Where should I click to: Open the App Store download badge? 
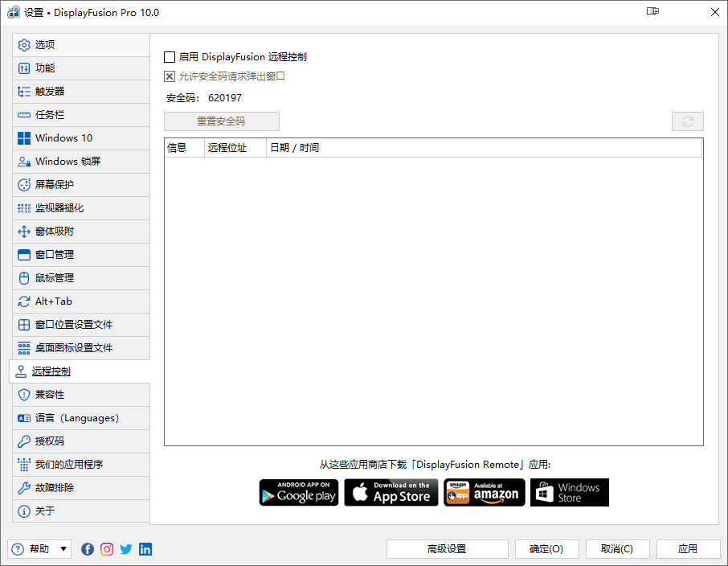point(391,493)
